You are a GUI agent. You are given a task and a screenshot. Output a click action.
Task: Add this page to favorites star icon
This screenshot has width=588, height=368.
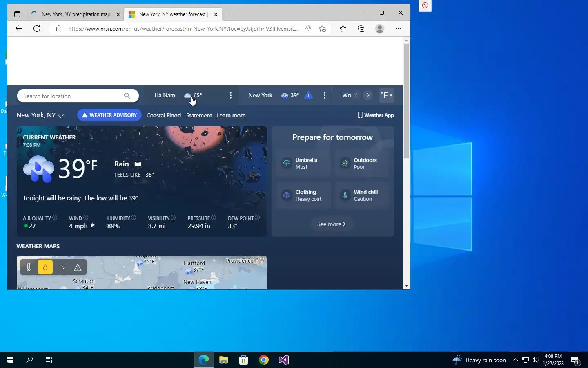[323, 29]
